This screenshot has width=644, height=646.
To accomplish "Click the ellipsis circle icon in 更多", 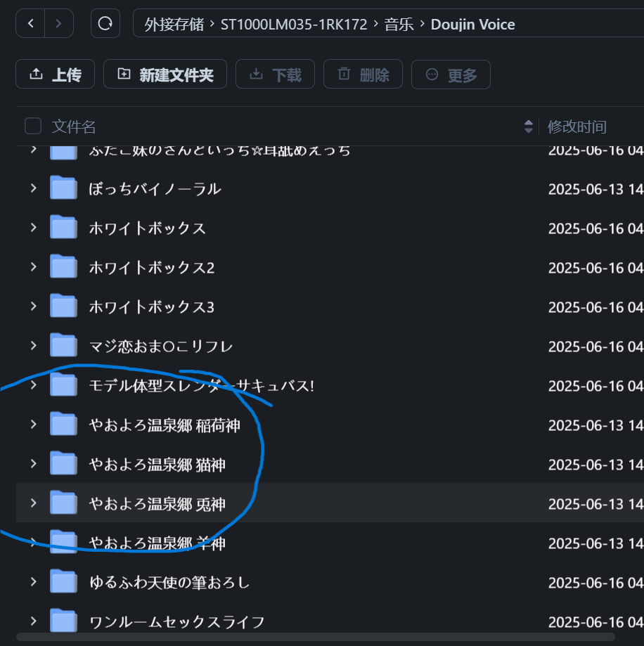I will [432, 74].
